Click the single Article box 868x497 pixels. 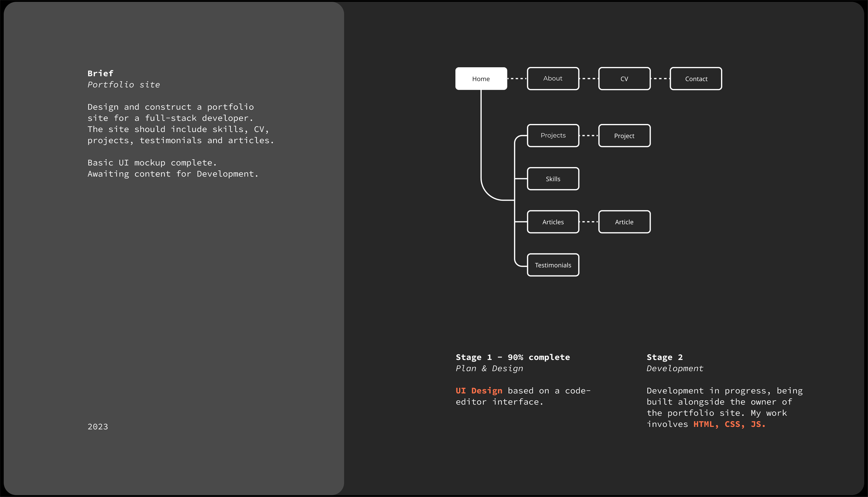click(624, 222)
